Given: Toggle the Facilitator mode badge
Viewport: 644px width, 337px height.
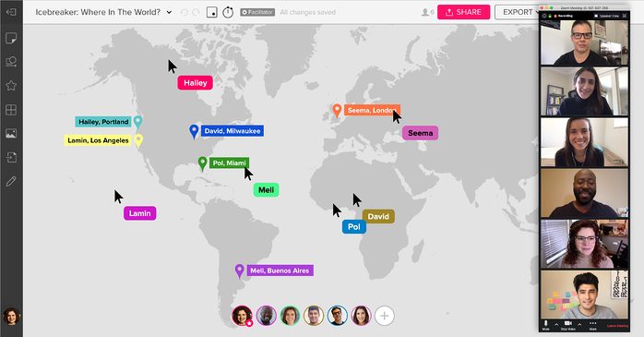Looking at the screenshot, I should pyautogui.click(x=257, y=12).
